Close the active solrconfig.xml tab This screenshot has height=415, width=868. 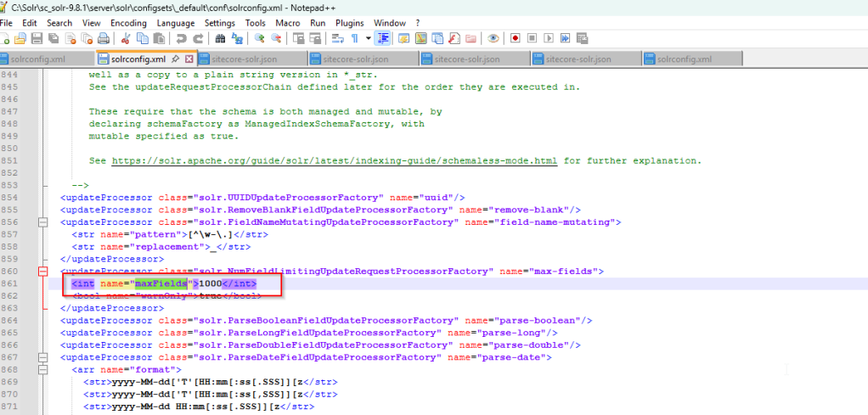(189, 59)
